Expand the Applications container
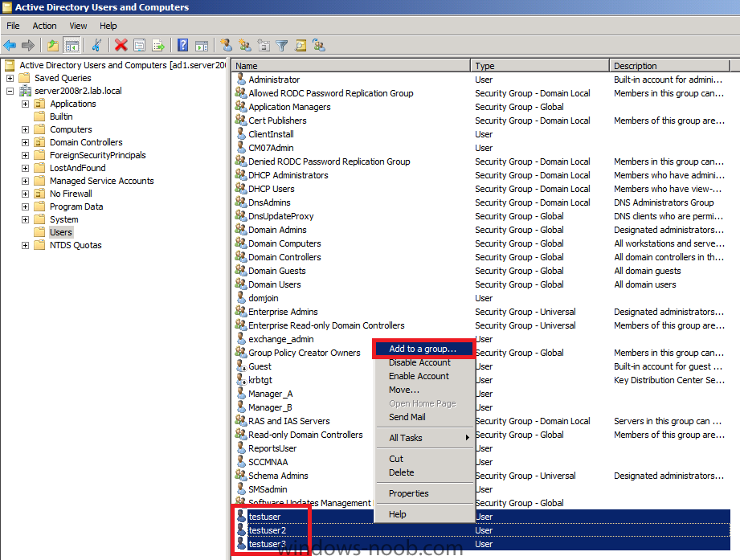The image size is (740, 560). 26,104
